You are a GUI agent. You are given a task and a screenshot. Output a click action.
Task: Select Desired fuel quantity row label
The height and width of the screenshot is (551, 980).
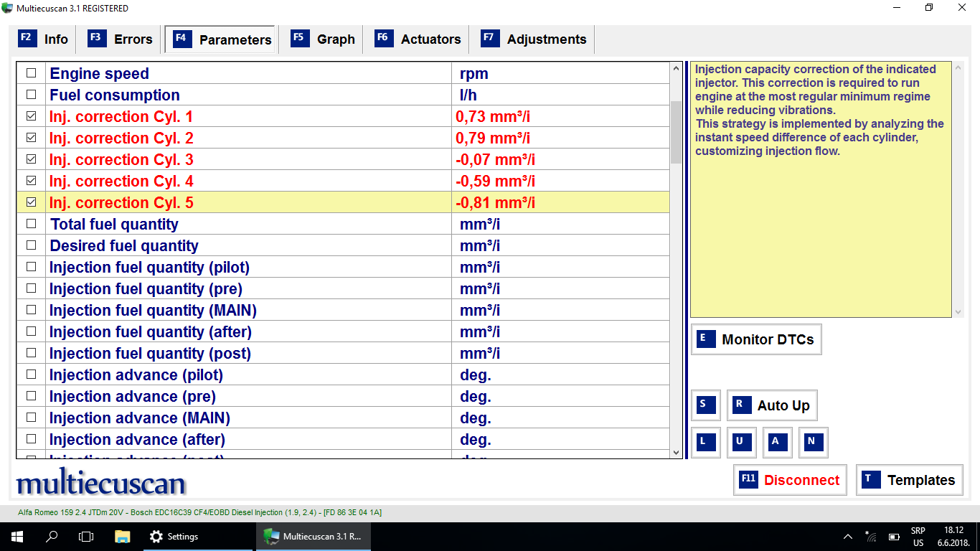[x=123, y=245]
